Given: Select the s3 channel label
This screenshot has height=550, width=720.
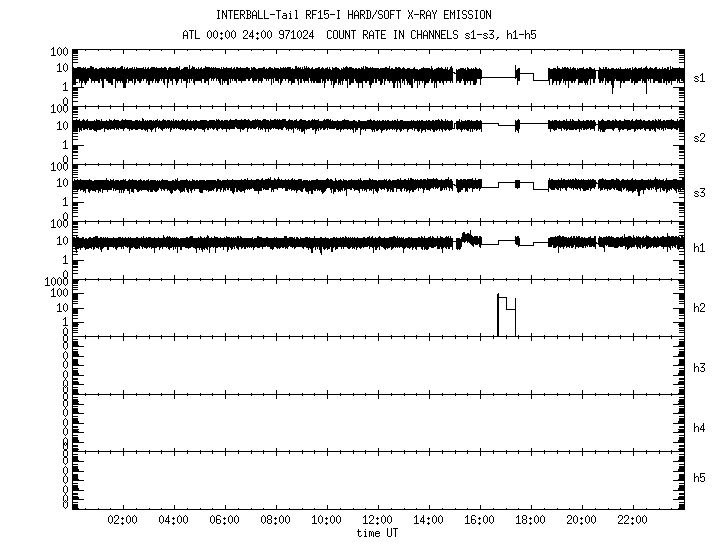Looking at the screenshot, I should [700, 193].
